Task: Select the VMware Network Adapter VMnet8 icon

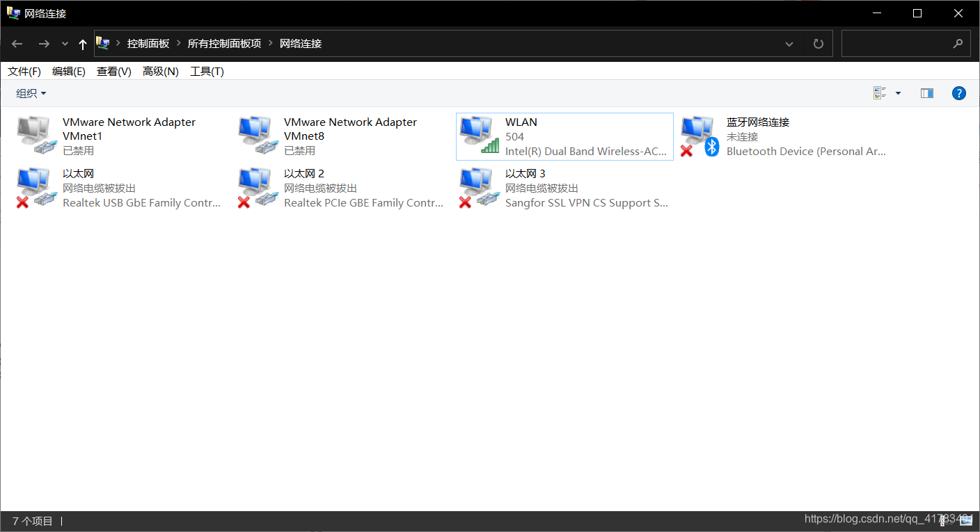Action: coord(258,136)
